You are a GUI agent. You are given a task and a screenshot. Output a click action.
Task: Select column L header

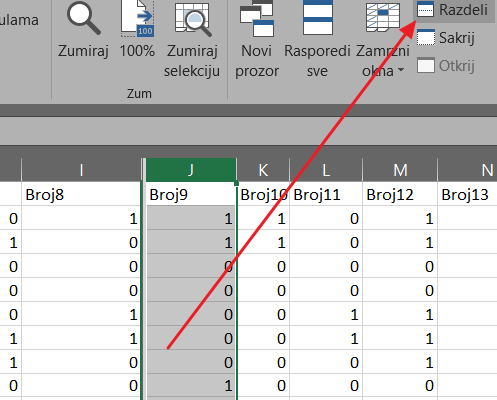click(326, 170)
